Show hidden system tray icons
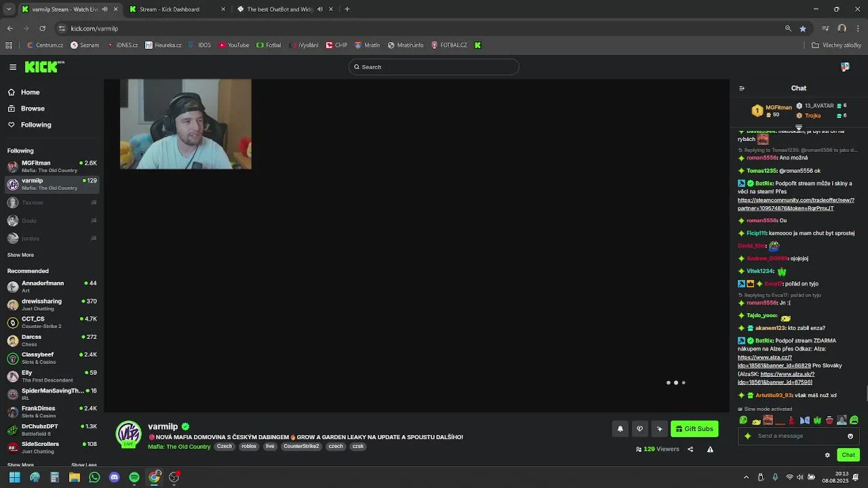Screen dimensions: 868x488 [x=746, y=477]
